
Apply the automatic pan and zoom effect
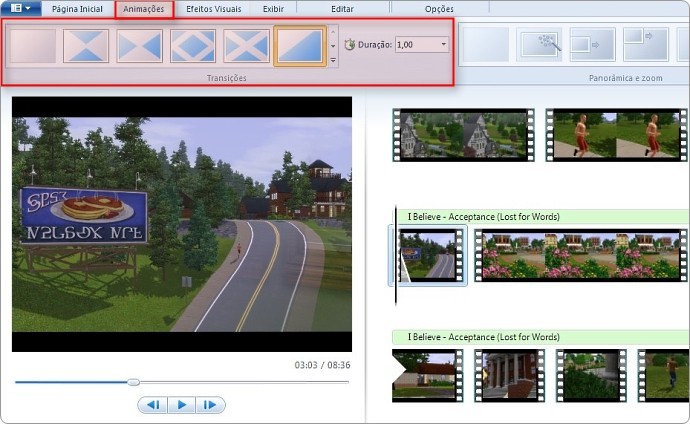(540, 45)
